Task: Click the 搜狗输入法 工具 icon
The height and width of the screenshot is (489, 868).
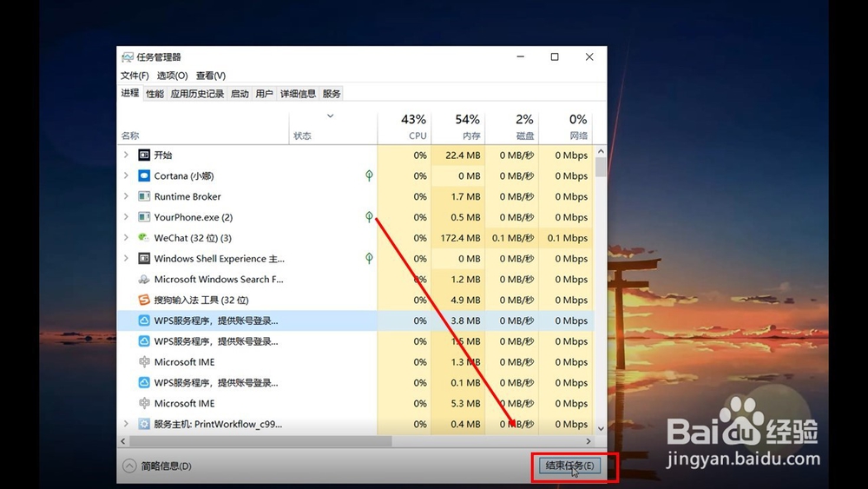Action: pos(144,300)
